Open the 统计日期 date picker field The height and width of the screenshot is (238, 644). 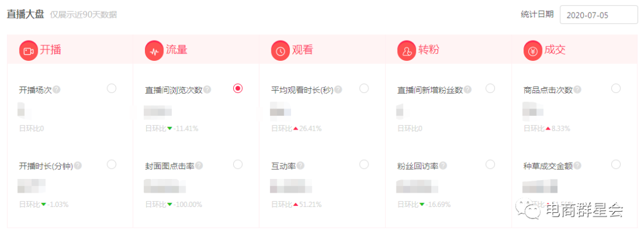pyautogui.click(x=599, y=15)
